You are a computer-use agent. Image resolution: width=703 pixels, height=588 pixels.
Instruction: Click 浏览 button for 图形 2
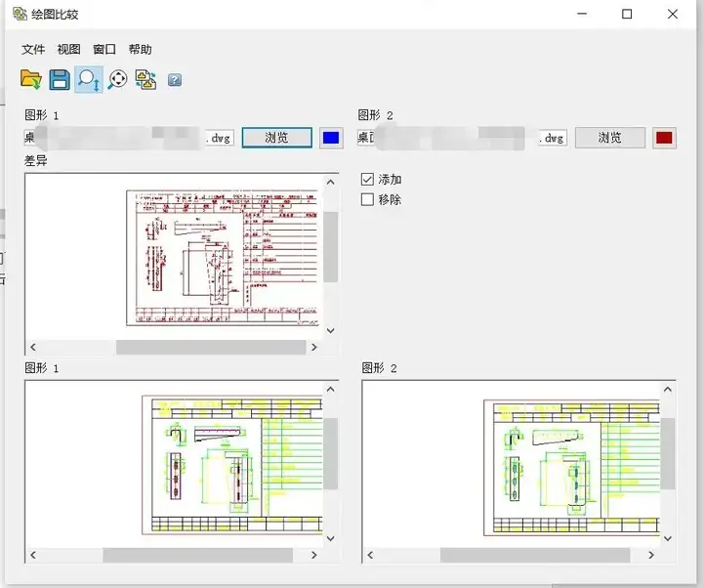tap(610, 138)
